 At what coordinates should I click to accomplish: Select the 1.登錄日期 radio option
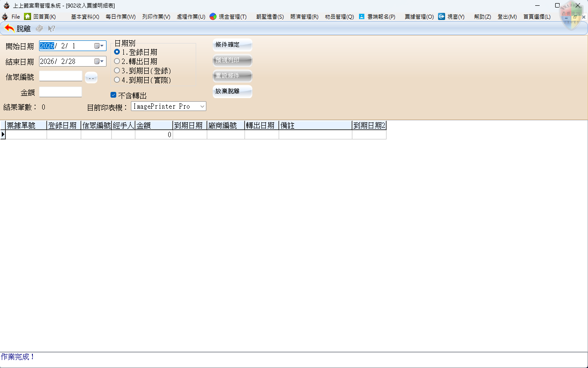117,52
